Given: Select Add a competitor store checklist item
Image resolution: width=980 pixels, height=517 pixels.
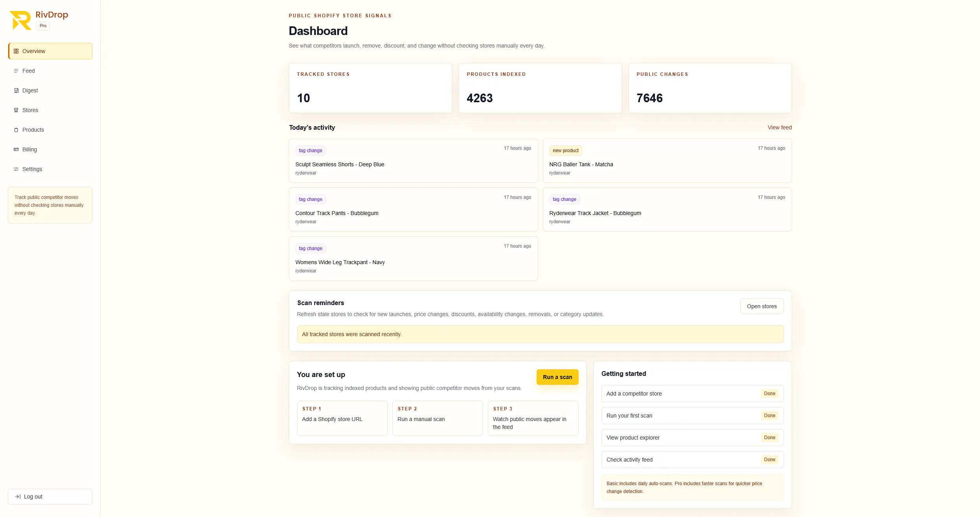Looking at the screenshot, I should point(692,394).
